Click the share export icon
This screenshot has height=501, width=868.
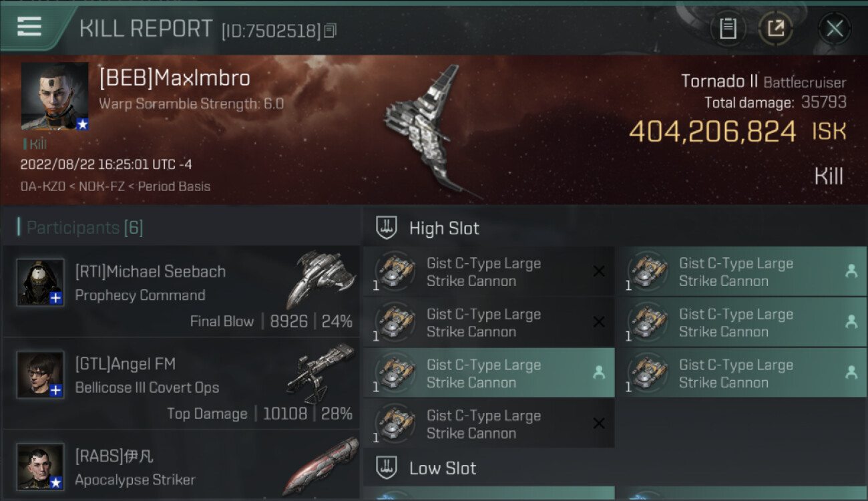tap(776, 29)
